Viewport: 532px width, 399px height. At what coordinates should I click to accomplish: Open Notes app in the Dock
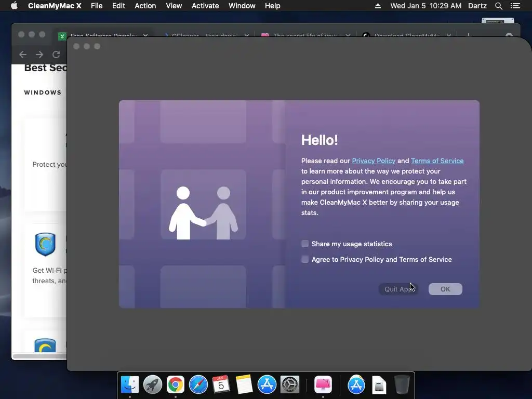click(244, 385)
